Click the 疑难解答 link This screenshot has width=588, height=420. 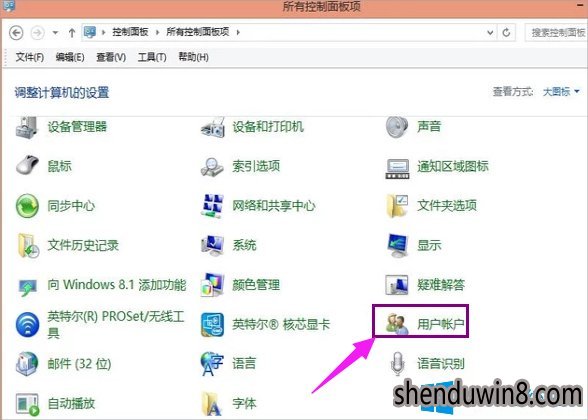tap(441, 285)
